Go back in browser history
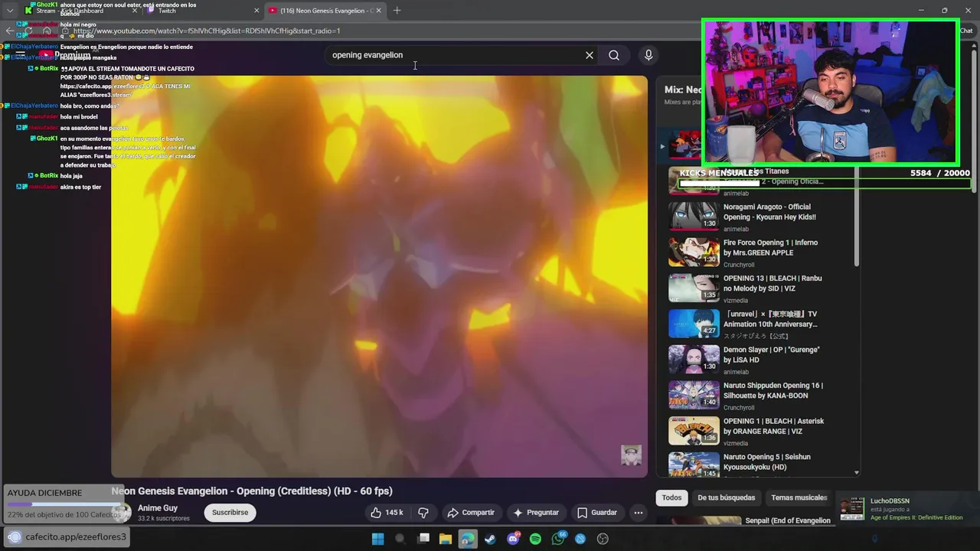Viewport: 980px width, 551px height. (x=9, y=31)
